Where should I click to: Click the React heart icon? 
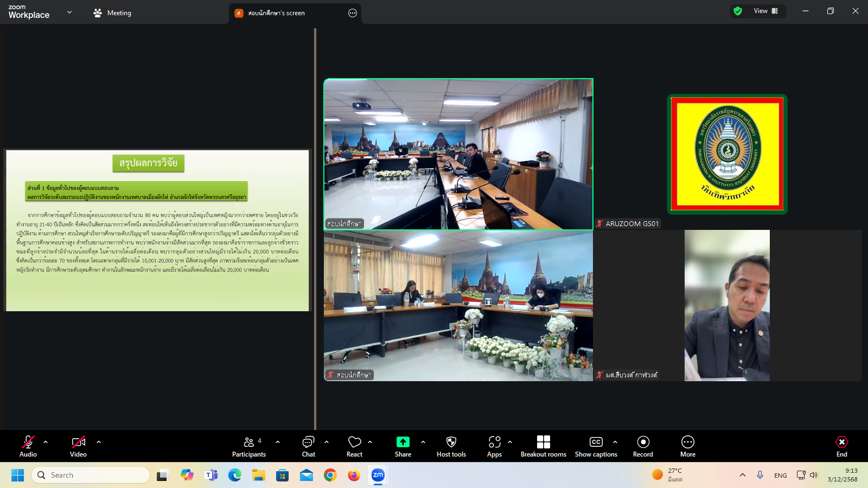coord(354,442)
